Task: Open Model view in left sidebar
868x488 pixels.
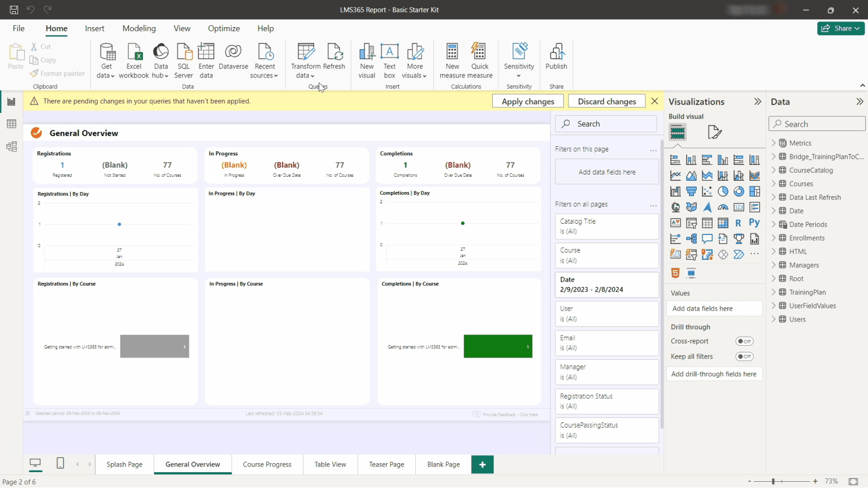Action: (11, 147)
